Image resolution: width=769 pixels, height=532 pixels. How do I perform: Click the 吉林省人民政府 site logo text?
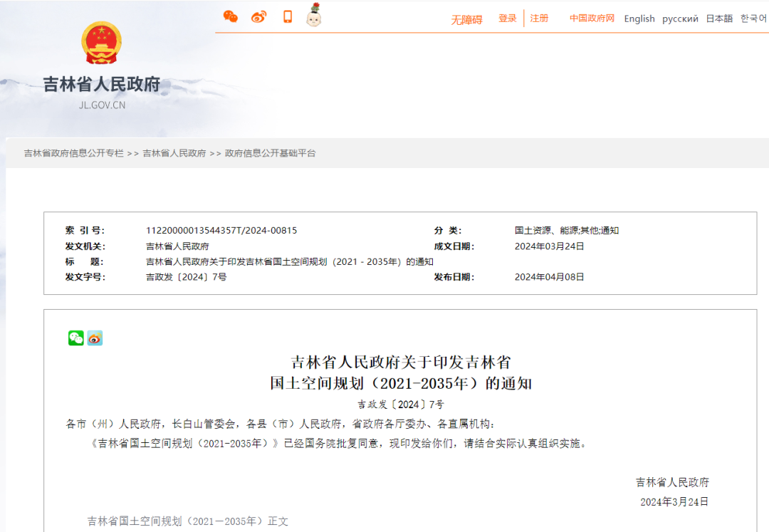(101, 83)
